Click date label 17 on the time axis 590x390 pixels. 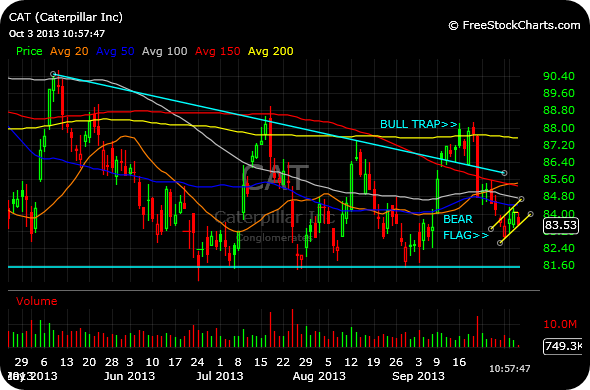point(175,362)
